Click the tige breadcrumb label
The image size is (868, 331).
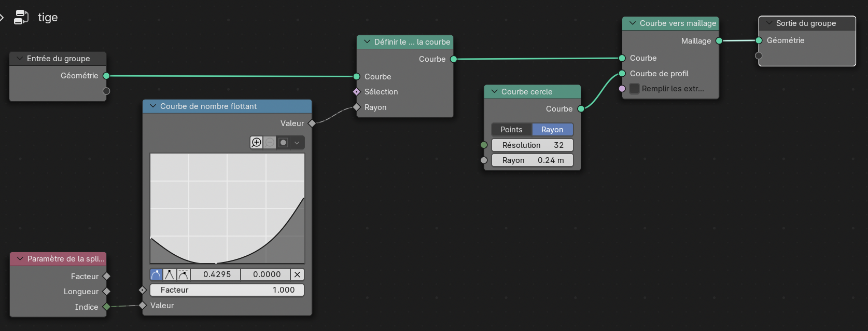(x=48, y=17)
